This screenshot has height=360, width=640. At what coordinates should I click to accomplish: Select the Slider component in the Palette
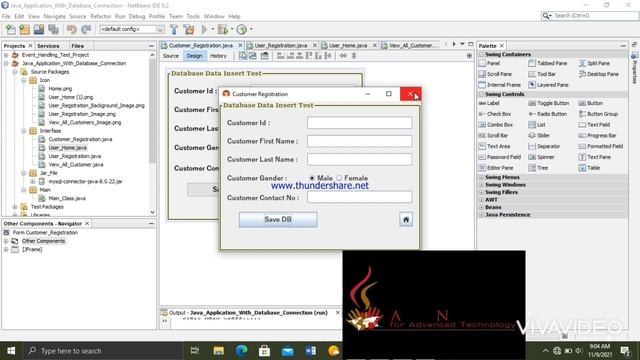point(539,136)
